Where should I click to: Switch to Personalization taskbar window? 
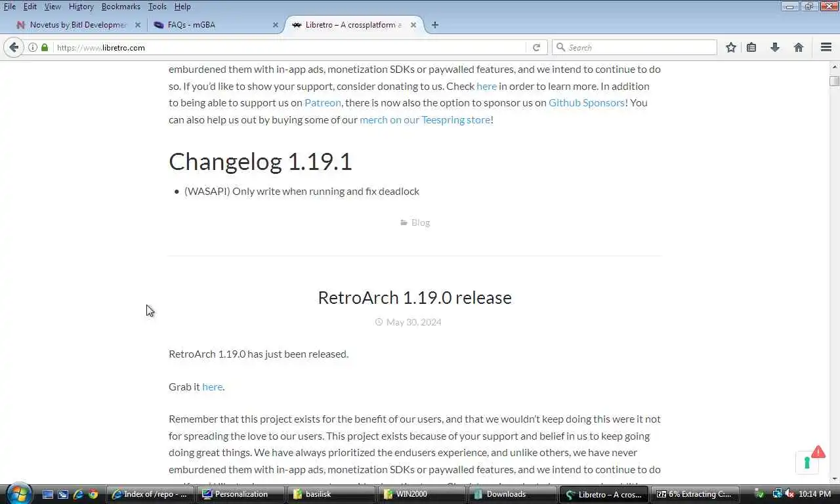(241, 494)
